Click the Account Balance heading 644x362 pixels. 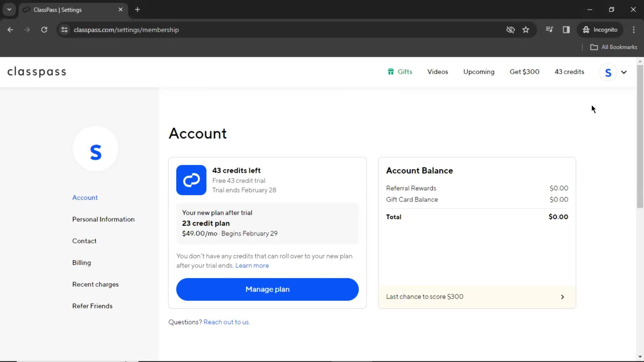(x=419, y=171)
